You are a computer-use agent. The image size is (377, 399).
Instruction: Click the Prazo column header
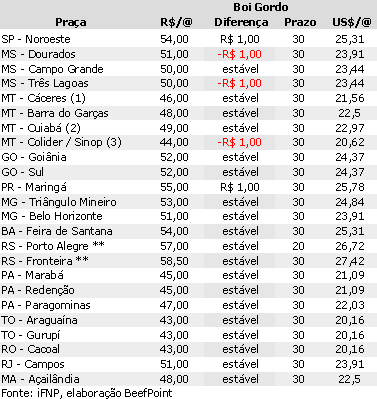pos(300,22)
